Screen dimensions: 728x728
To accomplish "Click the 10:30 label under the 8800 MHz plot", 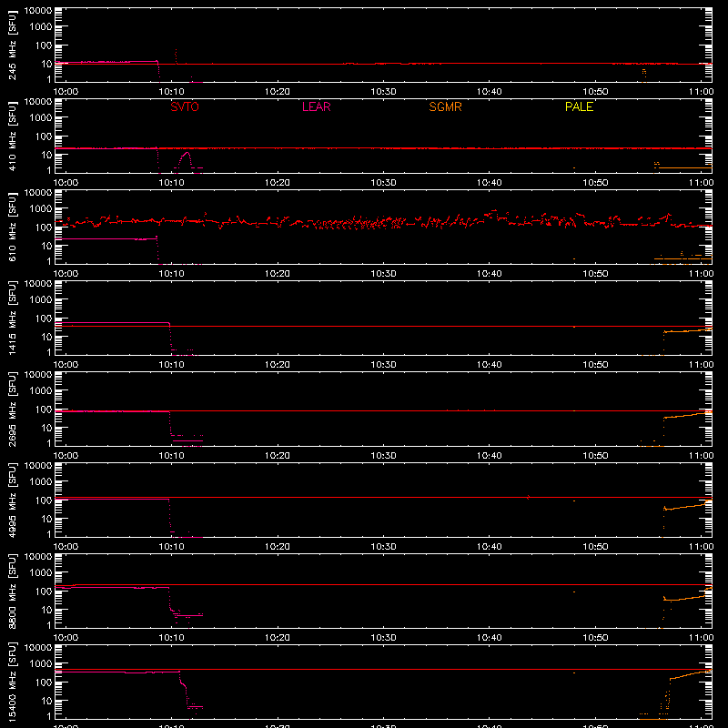I will 383,638.
